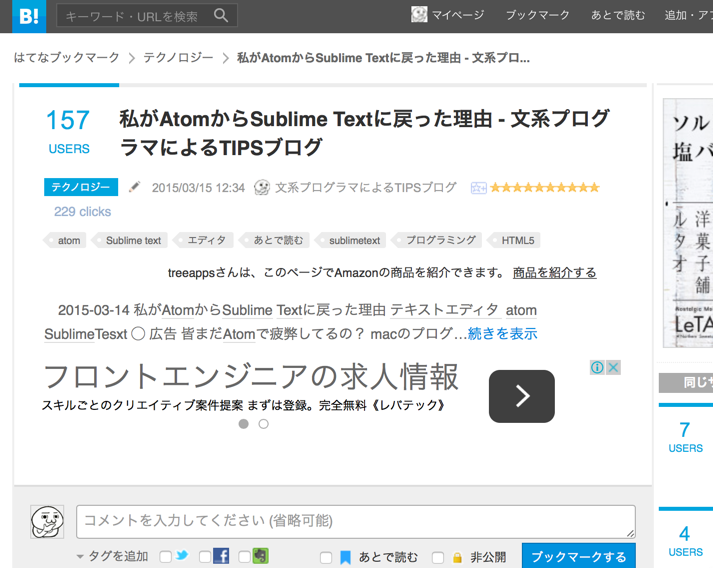
Task: Select the エディタ tag
Action: (203, 240)
